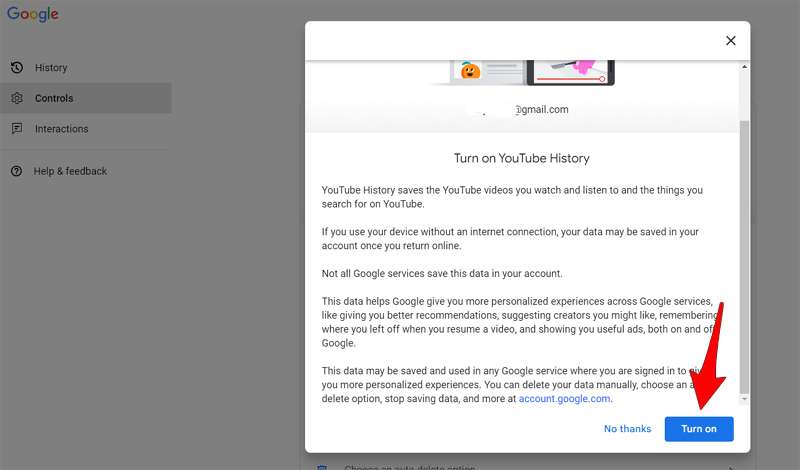Open the History menu item
This screenshot has height=470, width=800.
point(51,68)
